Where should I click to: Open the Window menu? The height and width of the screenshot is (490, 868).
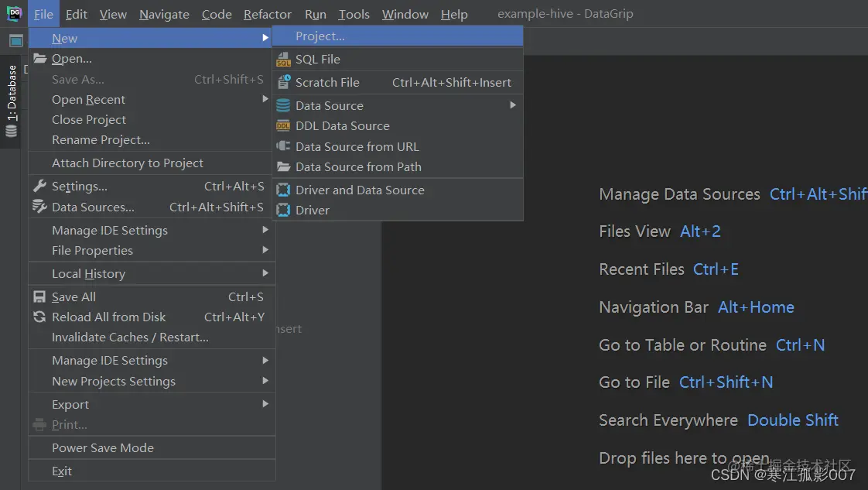point(405,14)
